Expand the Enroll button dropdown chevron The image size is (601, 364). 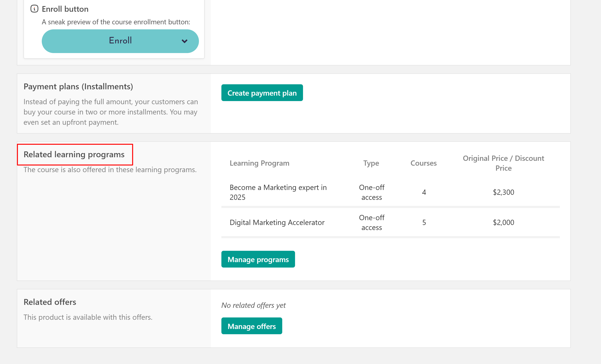point(184,41)
